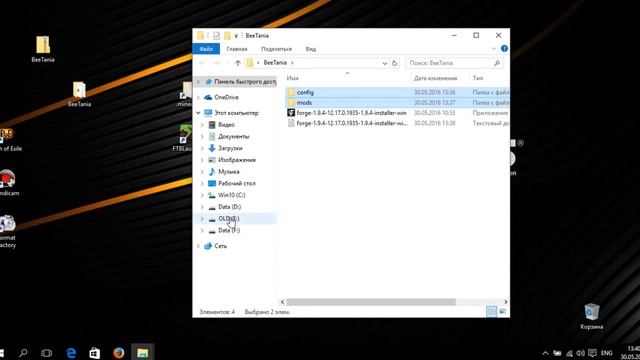
Task: Expand the Документы tree node
Action: point(202,137)
